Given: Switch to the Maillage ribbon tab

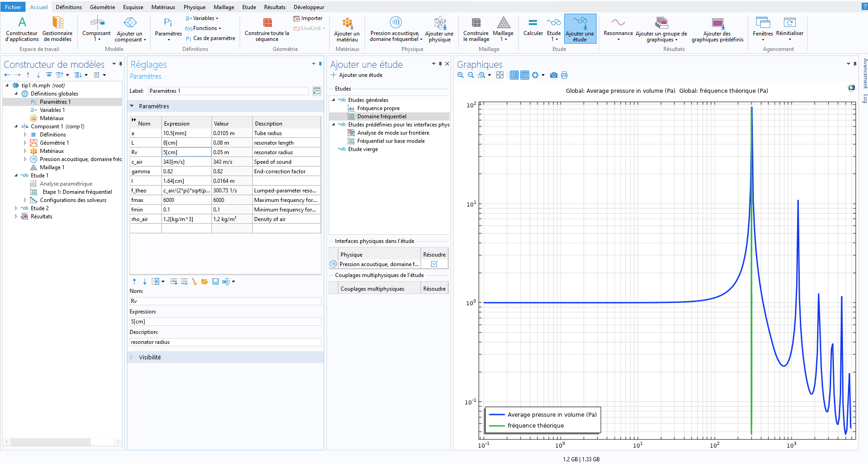Looking at the screenshot, I should tap(224, 7).
